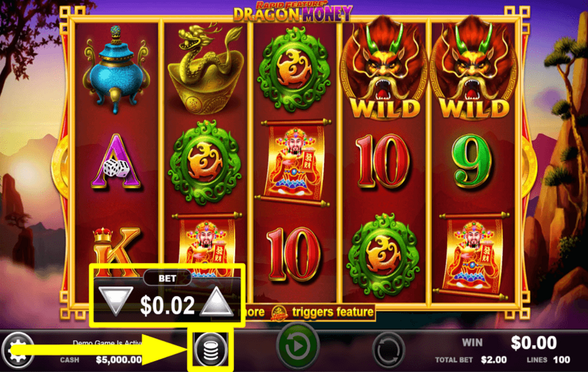Open the settings gear menu
588x372 pixels.
(x=18, y=351)
